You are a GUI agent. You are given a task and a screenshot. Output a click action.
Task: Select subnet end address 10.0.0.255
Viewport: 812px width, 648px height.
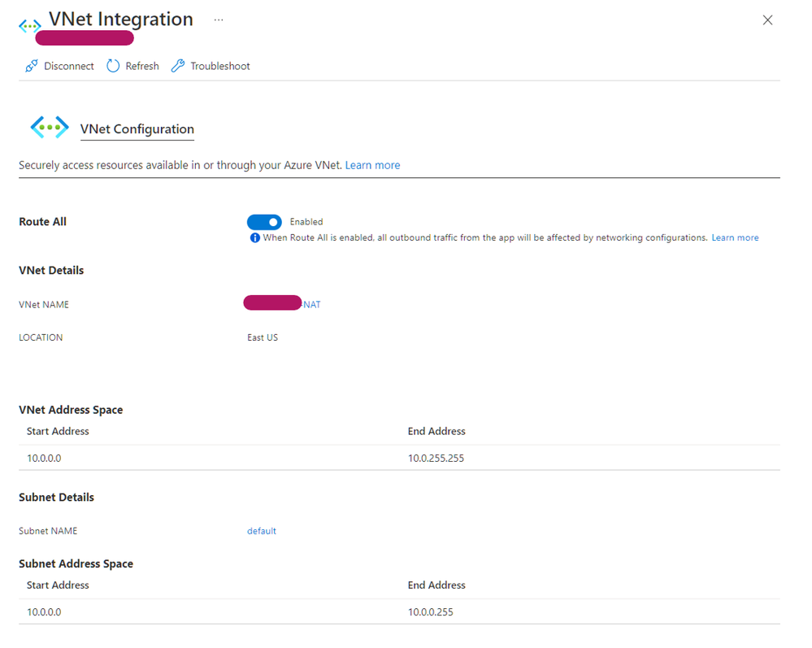pos(430,612)
